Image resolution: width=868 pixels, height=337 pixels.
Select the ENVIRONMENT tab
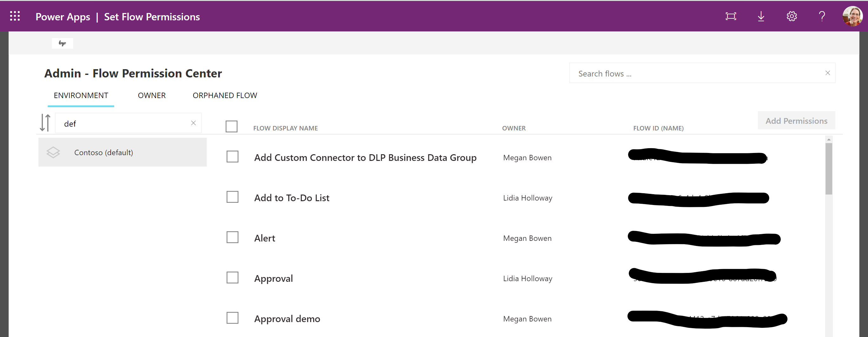tap(81, 96)
